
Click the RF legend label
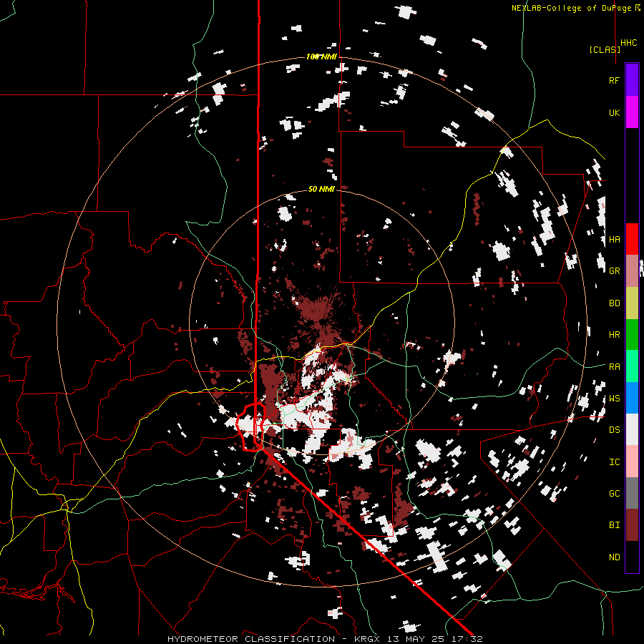pos(614,80)
